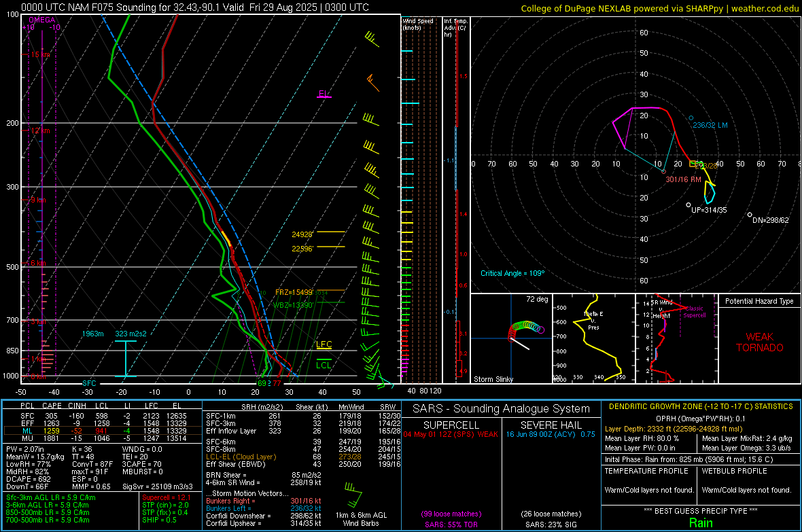Click the '323 m2s2' helicity label
The width and height of the screenshot is (802, 532).
130,334
